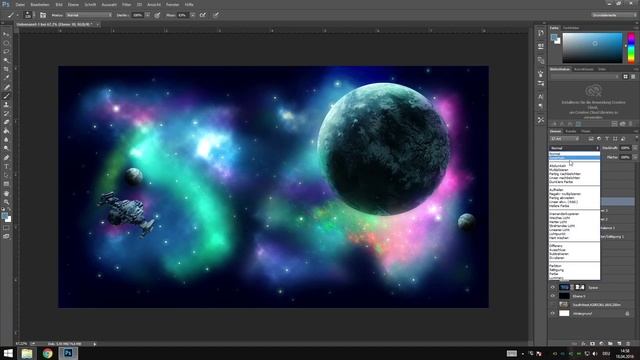Switch library to grid view
The image size is (640, 360).
[625, 76]
